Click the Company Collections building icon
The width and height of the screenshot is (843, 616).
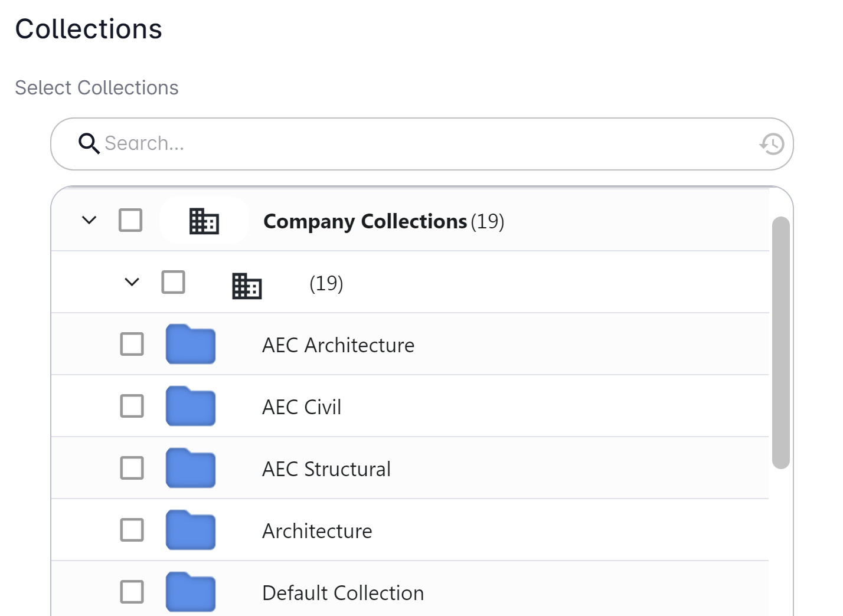click(x=204, y=221)
